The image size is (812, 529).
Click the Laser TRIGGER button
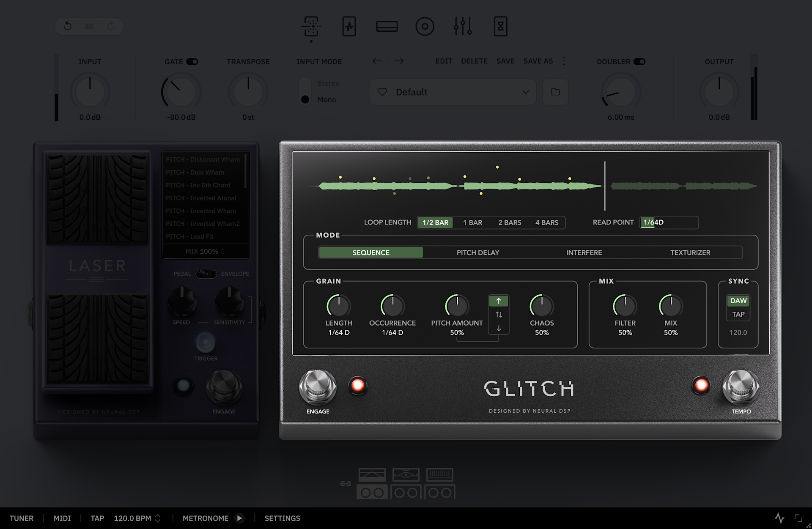(x=206, y=343)
